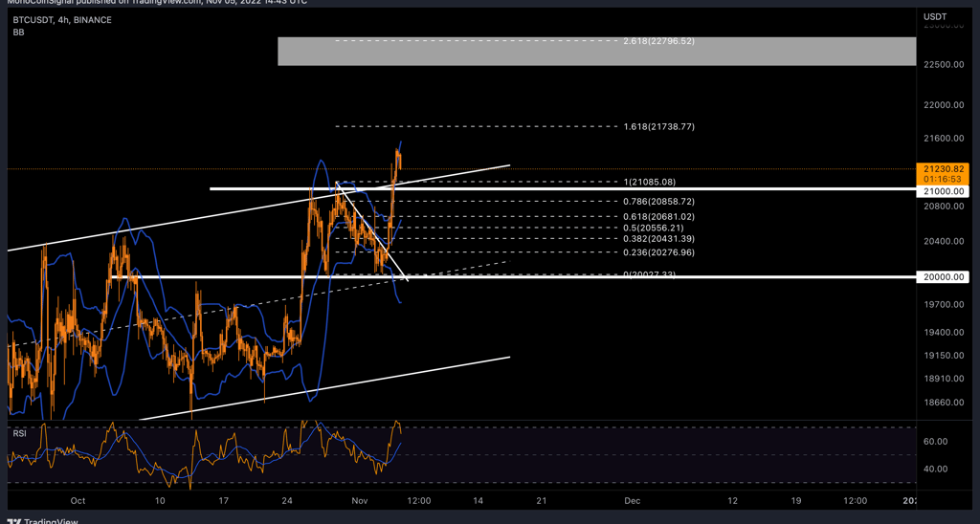The width and height of the screenshot is (980, 524).
Task: Click the Oct label on the time axis
Action: pyautogui.click(x=78, y=500)
